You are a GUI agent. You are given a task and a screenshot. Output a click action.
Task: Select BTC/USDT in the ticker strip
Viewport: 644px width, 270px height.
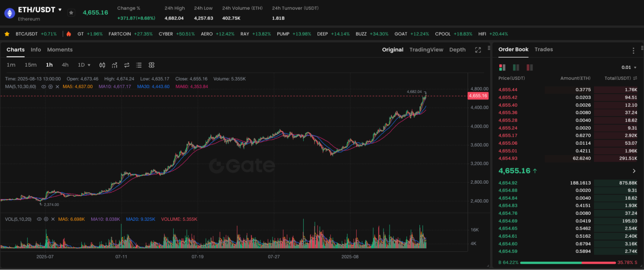pyautogui.click(x=36, y=34)
